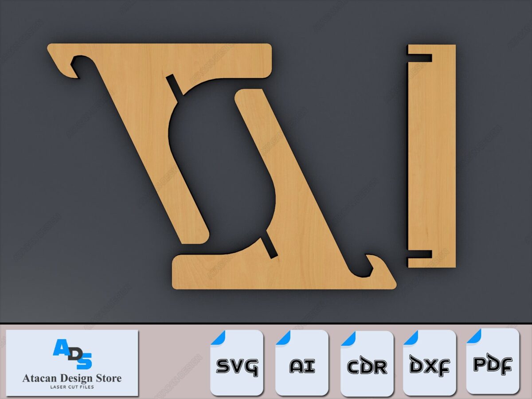Click the lower slot on the crossbar
This screenshot has height=399, width=532.
click(x=420, y=254)
